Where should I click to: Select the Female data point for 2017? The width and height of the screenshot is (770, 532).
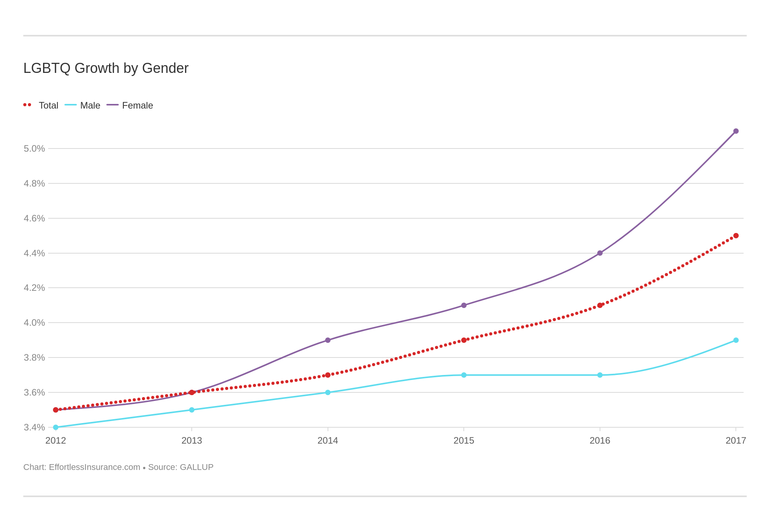[x=736, y=131]
